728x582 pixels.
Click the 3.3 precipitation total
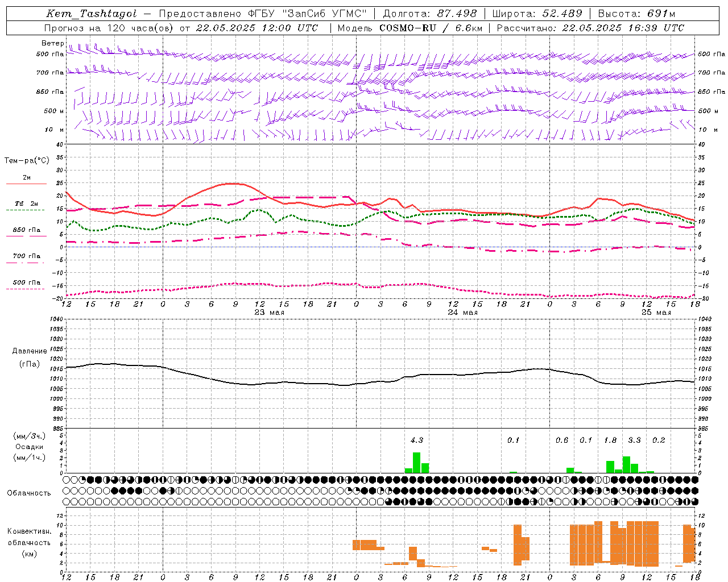[634, 440]
